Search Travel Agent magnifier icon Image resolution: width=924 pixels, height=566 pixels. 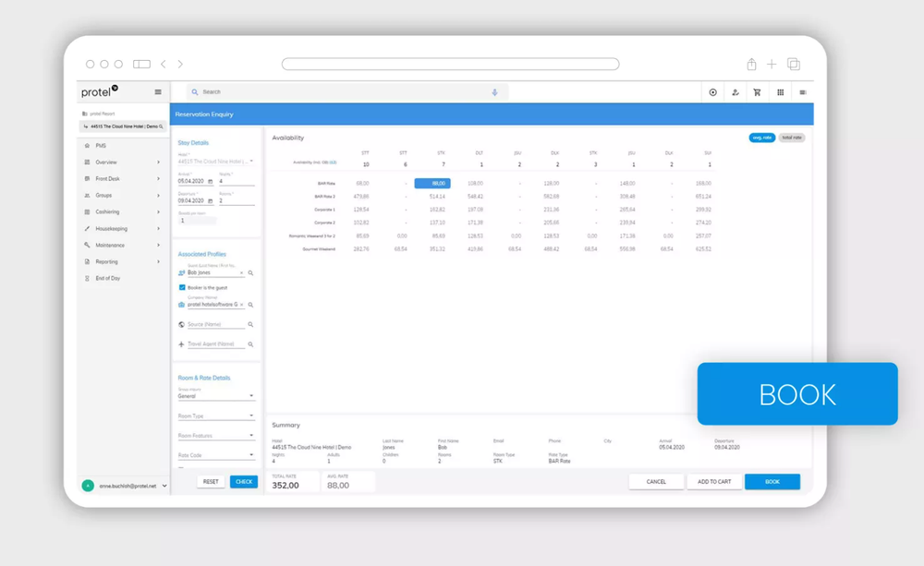click(x=250, y=344)
